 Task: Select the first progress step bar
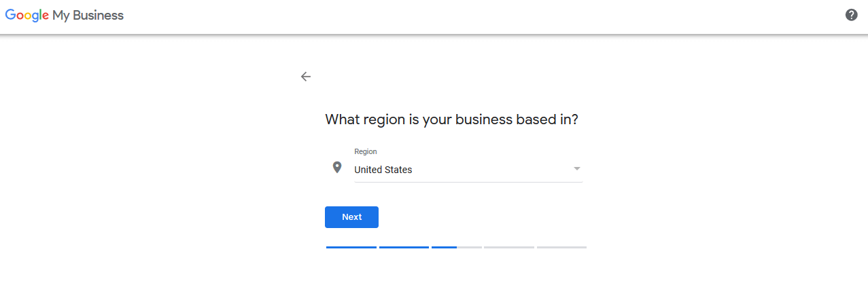[351, 247]
